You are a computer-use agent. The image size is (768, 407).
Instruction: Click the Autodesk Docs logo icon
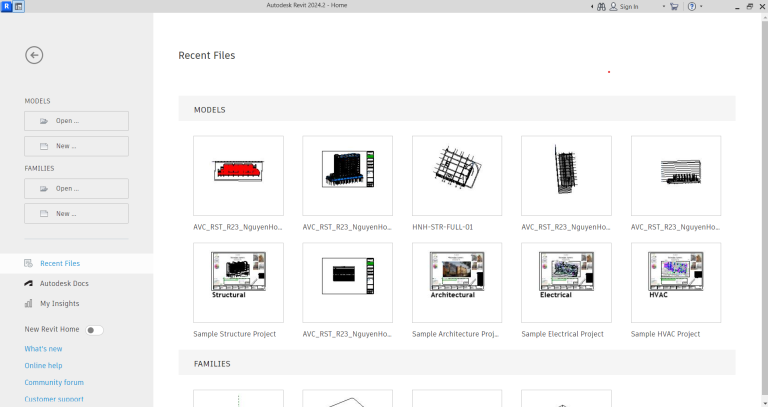pyautogui.click(x=28, y=284)
